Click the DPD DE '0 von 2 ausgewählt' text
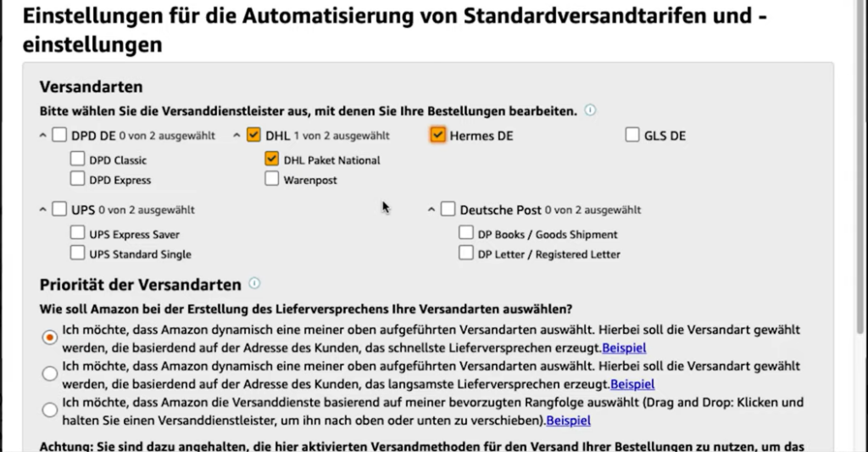This screenshot has width=868, height=452. coord(167,136)
